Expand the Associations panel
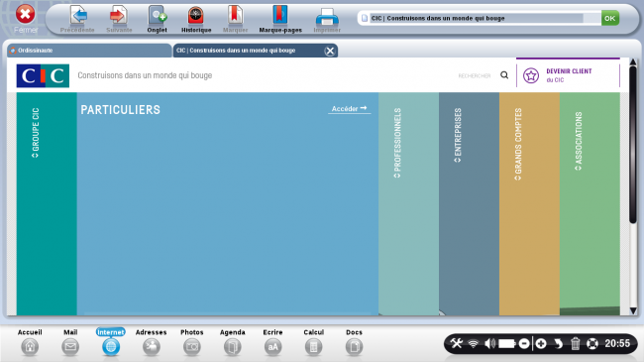Screen dimensions: 644x362 coord(579,141)
